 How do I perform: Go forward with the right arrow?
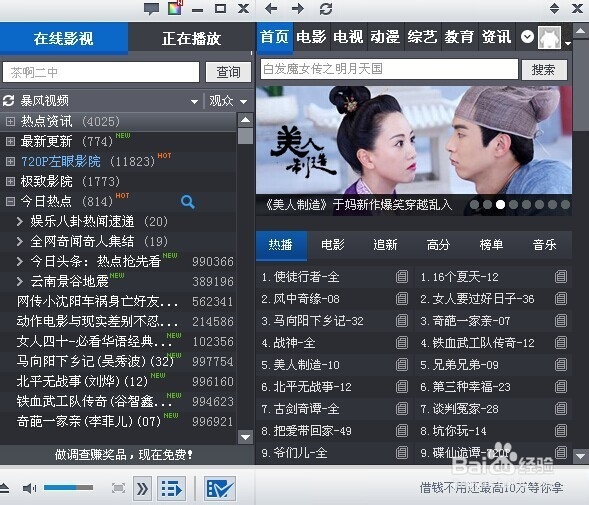pos(298,8)
